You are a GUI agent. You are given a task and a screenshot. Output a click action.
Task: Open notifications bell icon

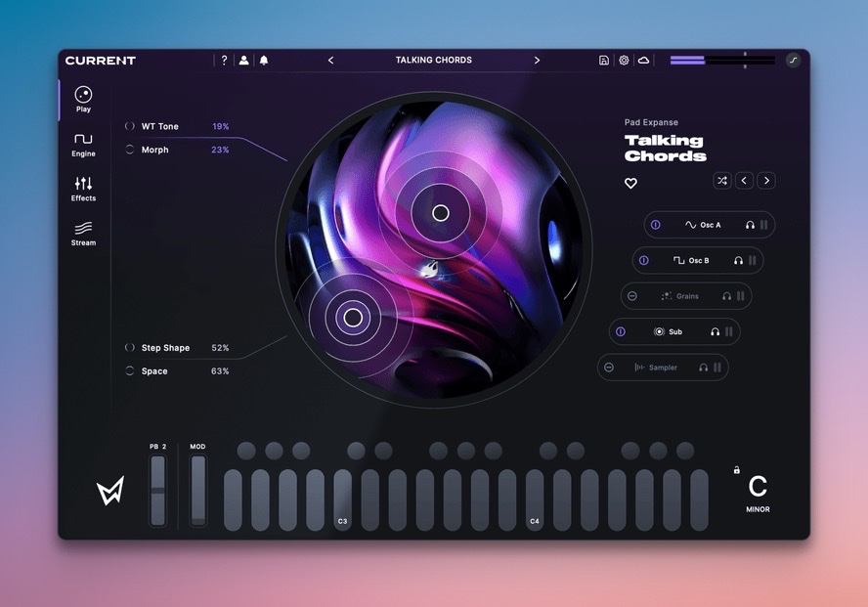[264, 61]
